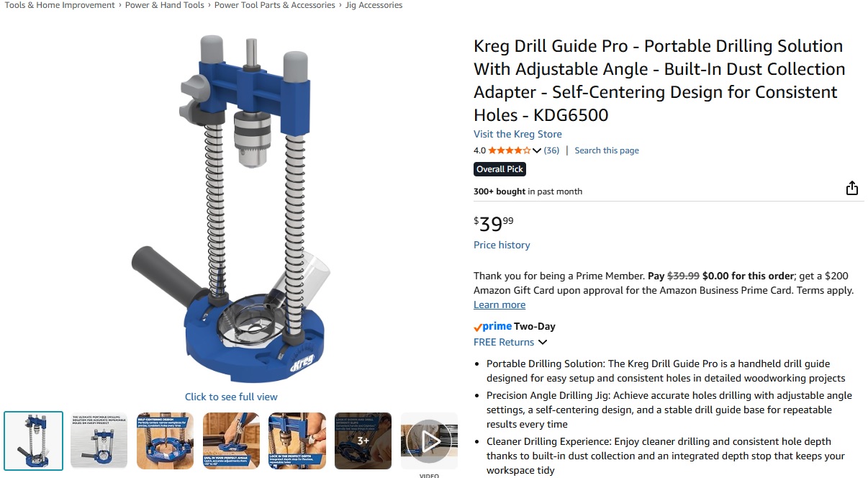Click the main product image

230,209
